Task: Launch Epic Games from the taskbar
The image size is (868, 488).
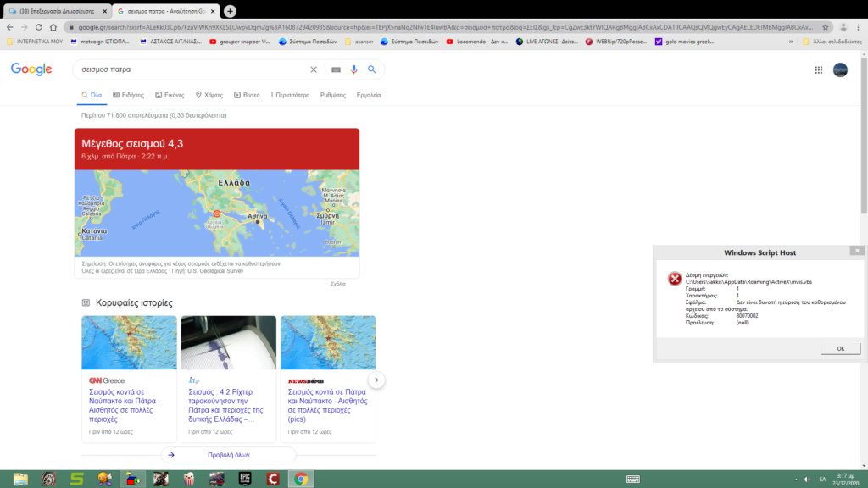Action: 245,480
